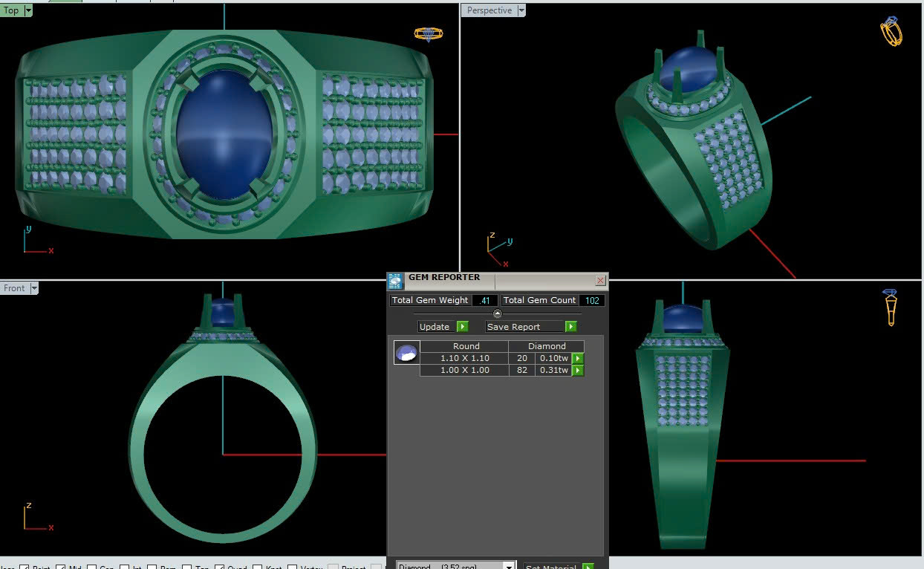
Task: Select the round diamond gem thumbnail
Action: 407,352
